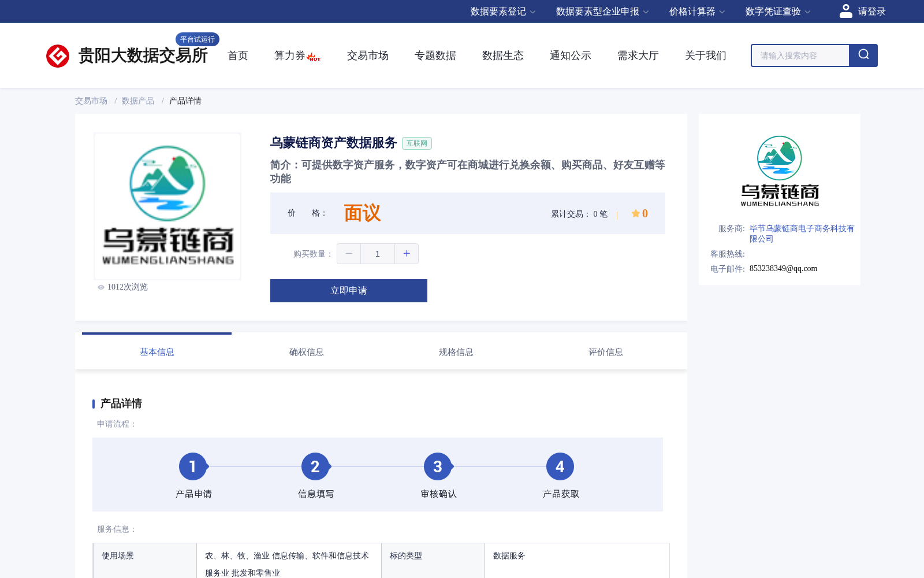
Task: Click the 互联网 tag label
Action: (x=417, y=143)
